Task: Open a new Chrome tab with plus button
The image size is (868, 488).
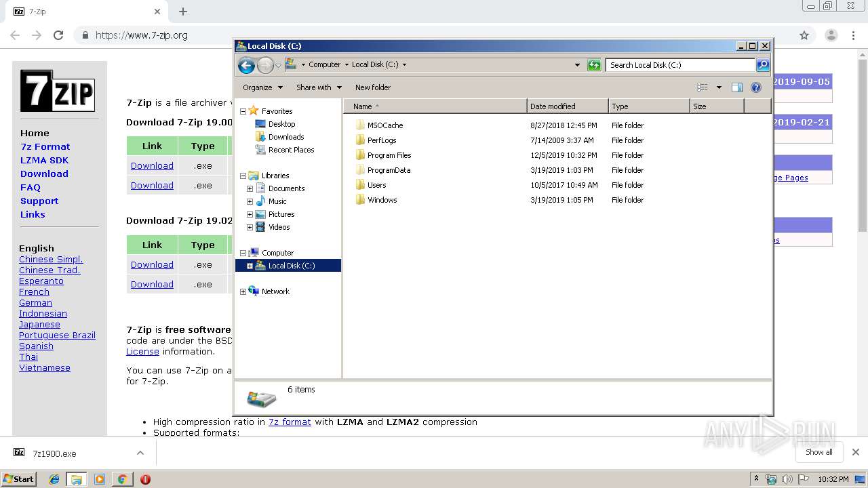Action: (183, 12)
